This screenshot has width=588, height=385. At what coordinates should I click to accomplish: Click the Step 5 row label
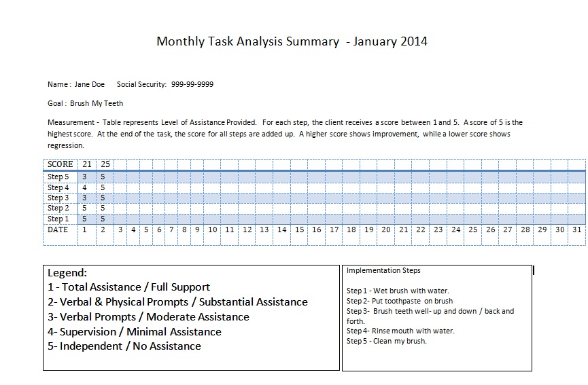click(58, 177)
